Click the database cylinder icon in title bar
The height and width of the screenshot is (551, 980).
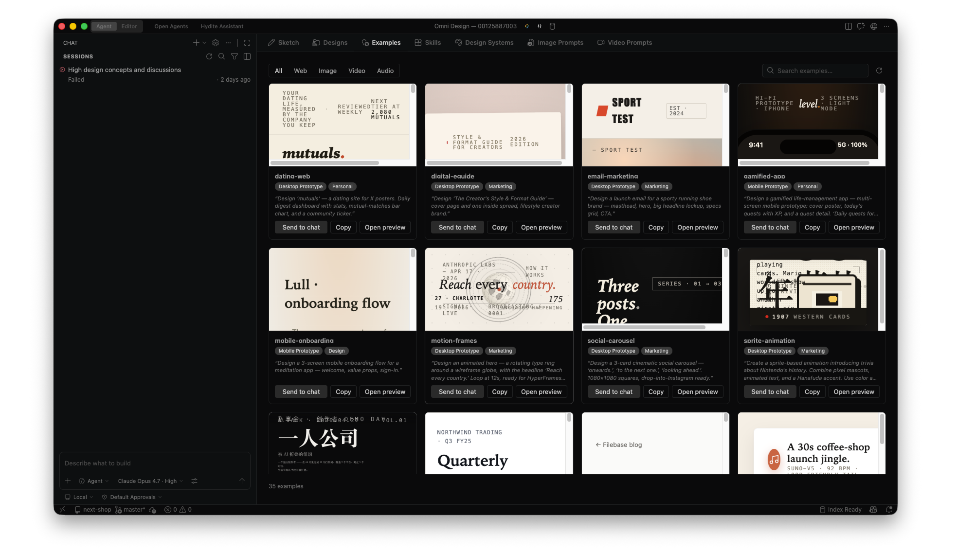click(x=552, y=26)
